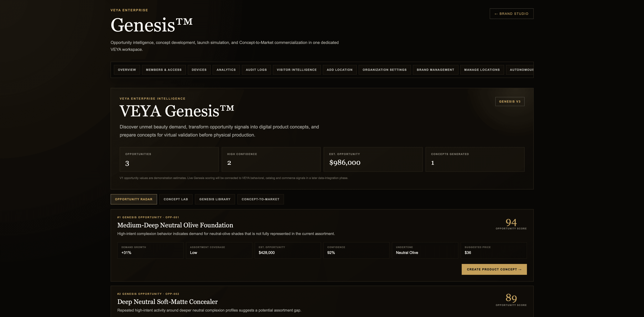This screenshot has width=644, height=317.
Task: Click the 94 opportunity score
Action: tap(511, 222)
